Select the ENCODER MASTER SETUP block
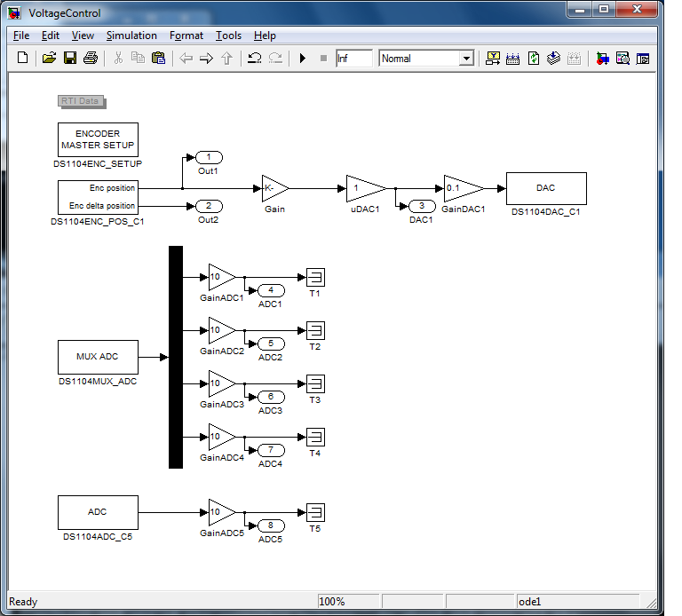The width and height of the screenshot is (682, 616). 98,139
